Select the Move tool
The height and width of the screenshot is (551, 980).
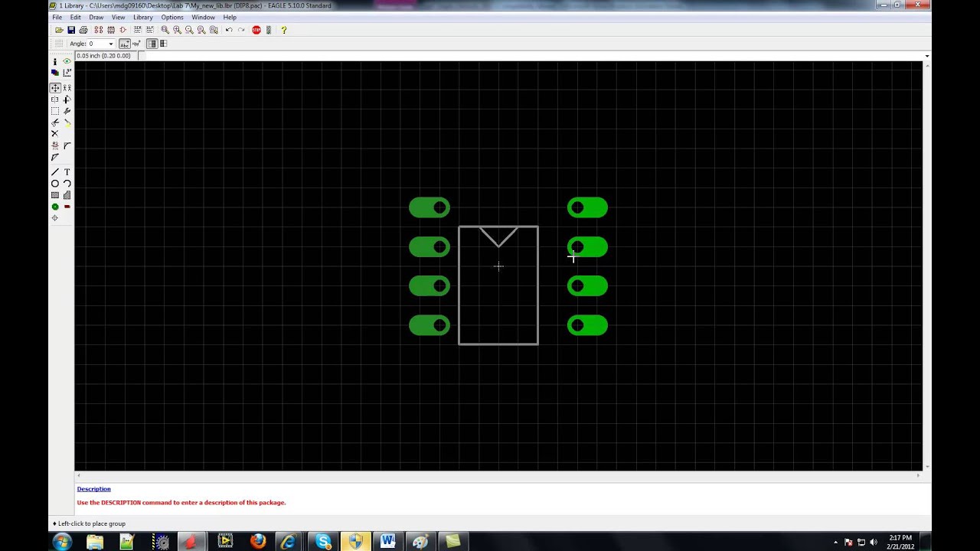pos(54,88)
